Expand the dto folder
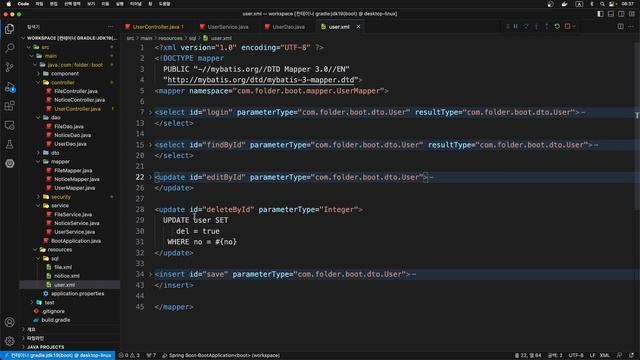The width and height of the screenshot is (640, 360). pyautogui.click(x=55, y=153)
